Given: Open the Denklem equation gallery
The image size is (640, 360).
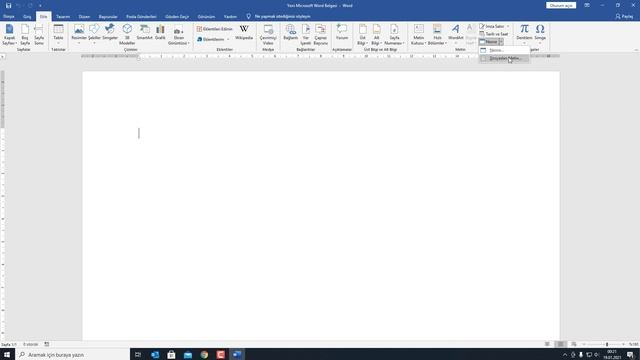Looking at the screenshot, I should [x=524, y=35].
